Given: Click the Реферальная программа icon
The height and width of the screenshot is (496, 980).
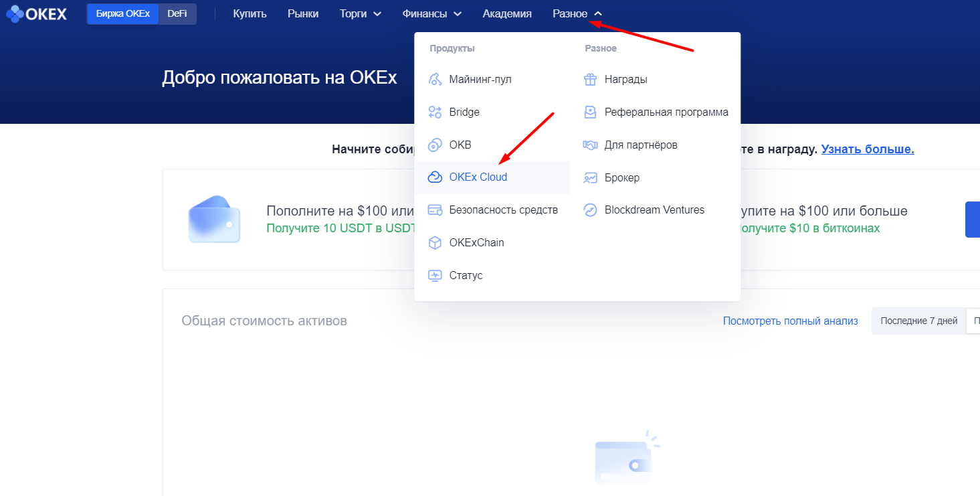Looking at the screenshot, I should click(x=590, y=112).
